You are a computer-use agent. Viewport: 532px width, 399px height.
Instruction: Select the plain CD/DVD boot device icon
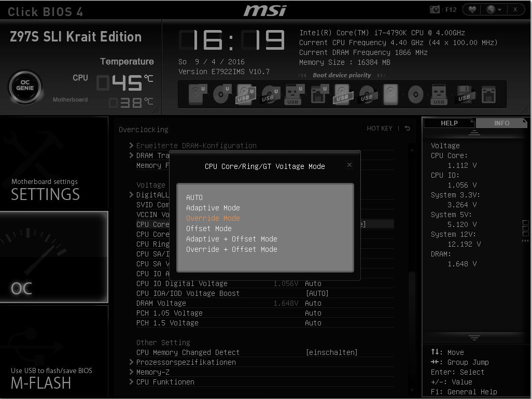416,94
